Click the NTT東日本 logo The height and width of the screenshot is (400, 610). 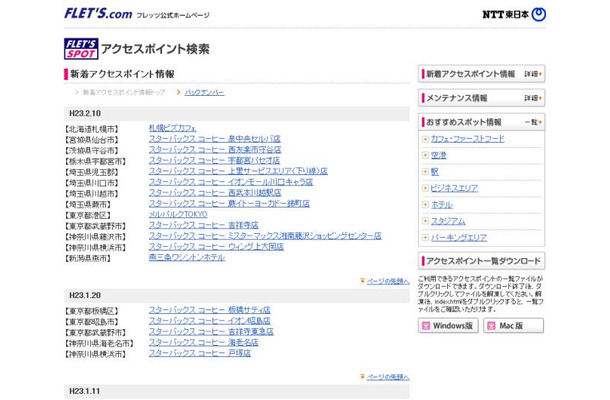pos(513,14)
